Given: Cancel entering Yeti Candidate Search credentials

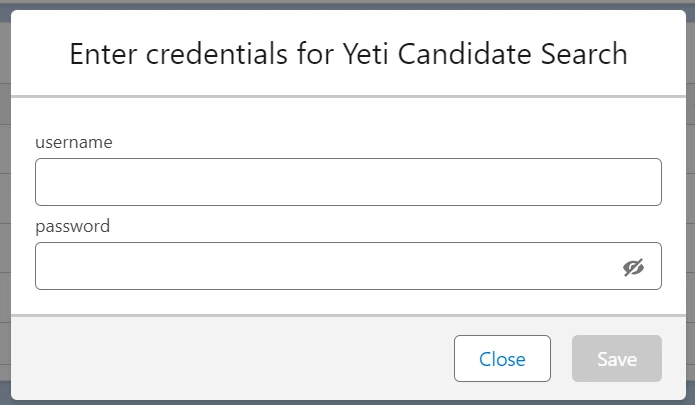Looking at the screenshot, I should (502, 358).
